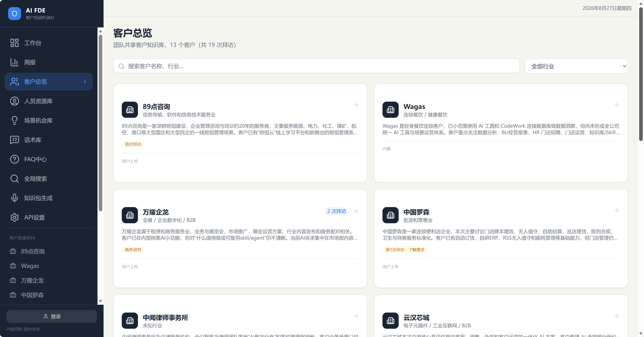Go to FAQ中心
644x337 pixels.
click(49, 159)
